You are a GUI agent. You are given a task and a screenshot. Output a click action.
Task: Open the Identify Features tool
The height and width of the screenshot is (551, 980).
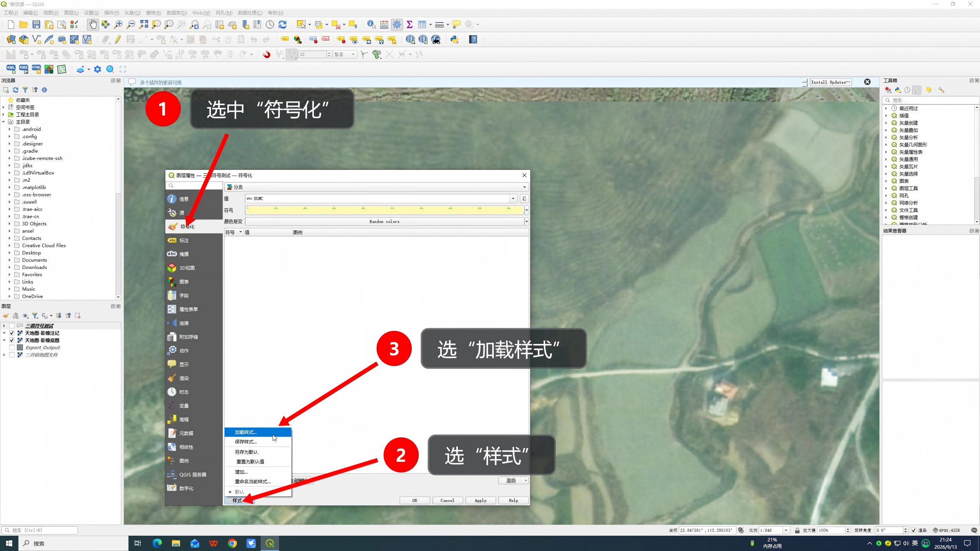click(371, 24)
